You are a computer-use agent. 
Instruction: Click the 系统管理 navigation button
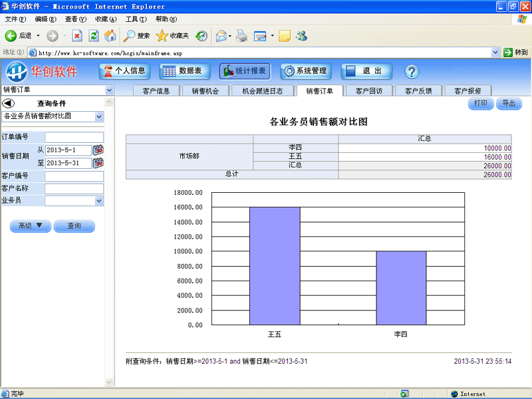click(306, 71)
